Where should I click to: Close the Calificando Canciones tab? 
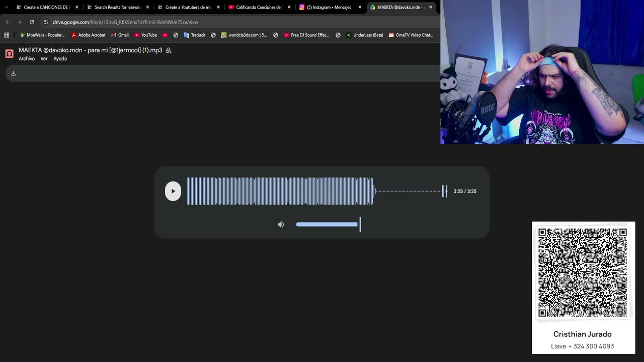click(289, 7)
